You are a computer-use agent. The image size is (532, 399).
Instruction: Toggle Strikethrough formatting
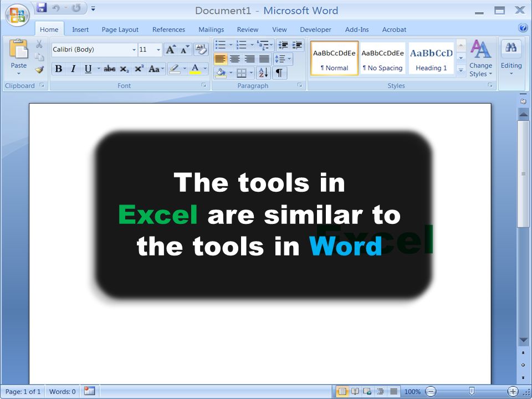109,69
